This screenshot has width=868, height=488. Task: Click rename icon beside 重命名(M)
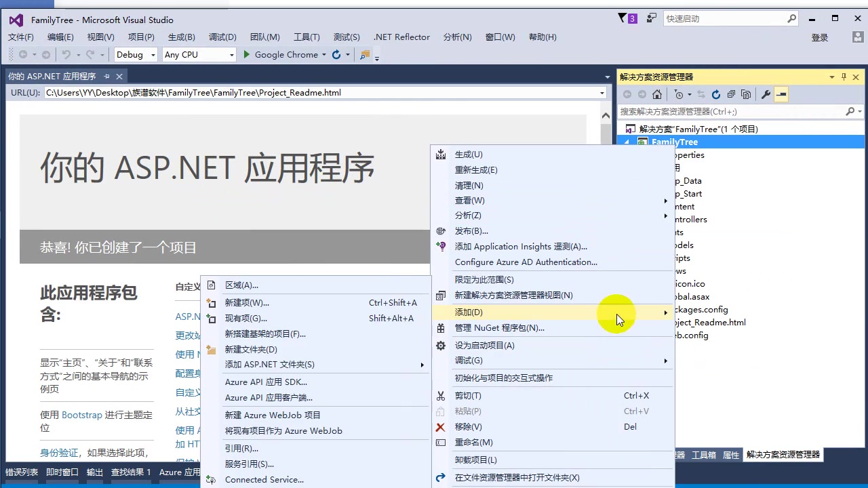point(441,443)
